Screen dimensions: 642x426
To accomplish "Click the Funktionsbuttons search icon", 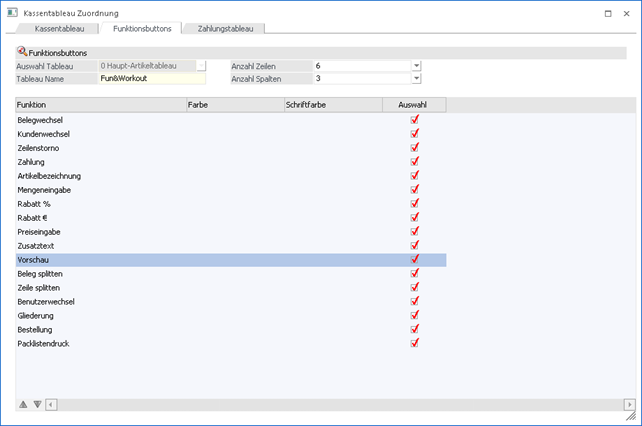I will point(22,51).
